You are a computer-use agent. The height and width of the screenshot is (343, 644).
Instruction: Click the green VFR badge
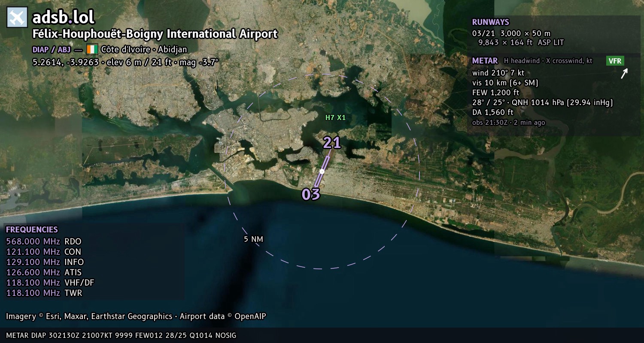tap(615, 61)
